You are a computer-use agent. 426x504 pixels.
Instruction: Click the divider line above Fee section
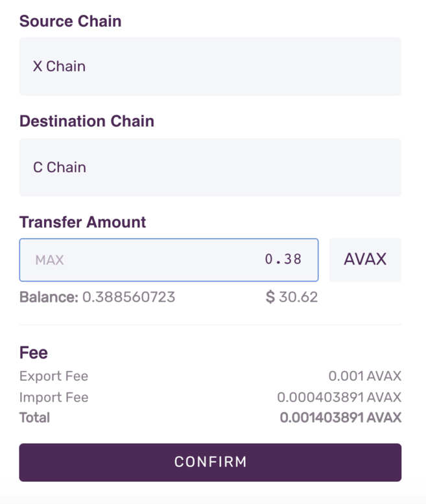(x=210, y=325)
